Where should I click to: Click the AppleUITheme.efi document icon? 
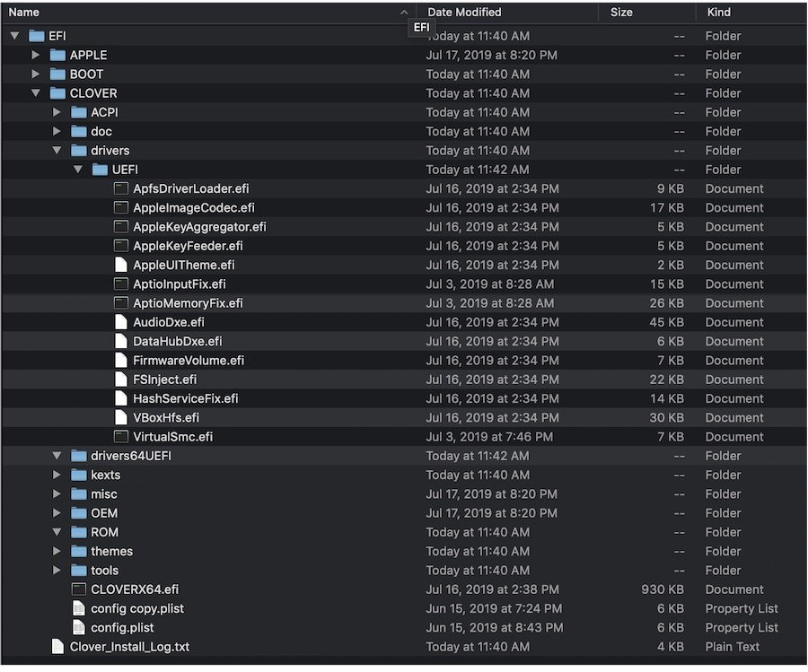121,265
